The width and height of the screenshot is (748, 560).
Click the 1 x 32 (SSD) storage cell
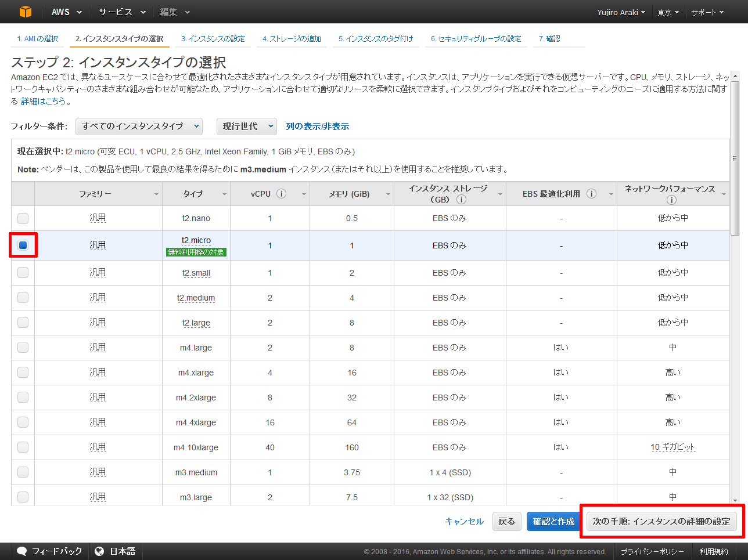[x=450, y=497]
